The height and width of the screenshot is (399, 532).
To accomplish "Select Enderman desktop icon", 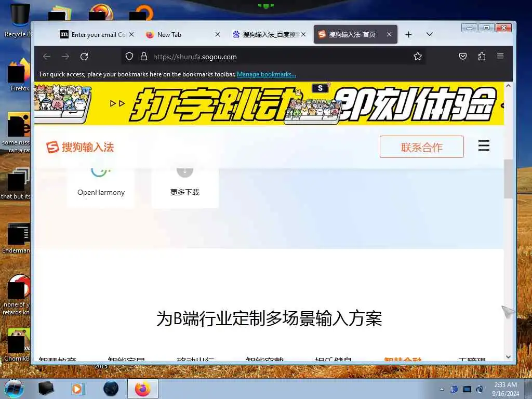I will click(x=16, y=237).
